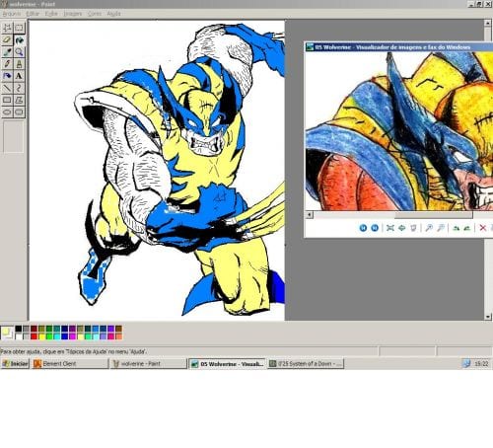Open the Exibir menu
This screenshot has height=448, width=493.
[51, 14]
